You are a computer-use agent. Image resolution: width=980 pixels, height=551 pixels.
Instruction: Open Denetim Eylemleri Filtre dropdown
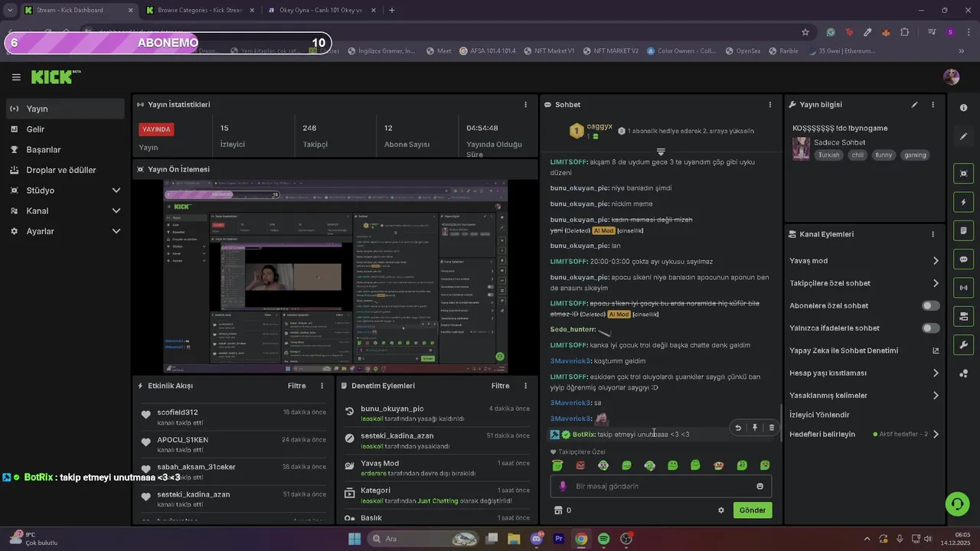tap(500, 386)
